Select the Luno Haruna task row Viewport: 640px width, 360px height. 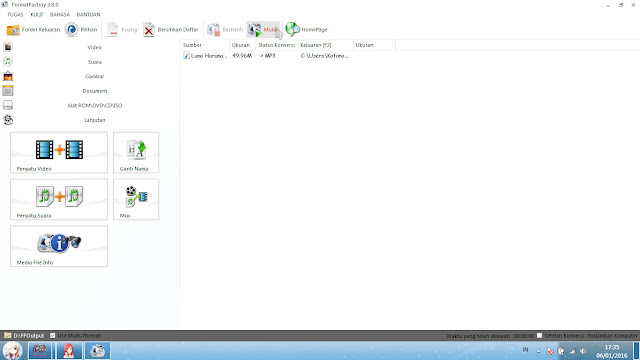pyautogui.click(x=288, y=56)
